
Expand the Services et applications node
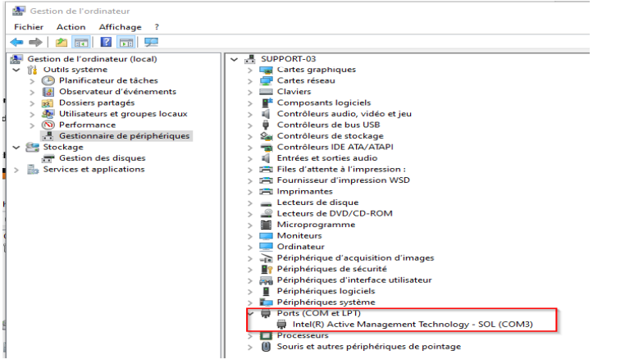click(16, 170)
